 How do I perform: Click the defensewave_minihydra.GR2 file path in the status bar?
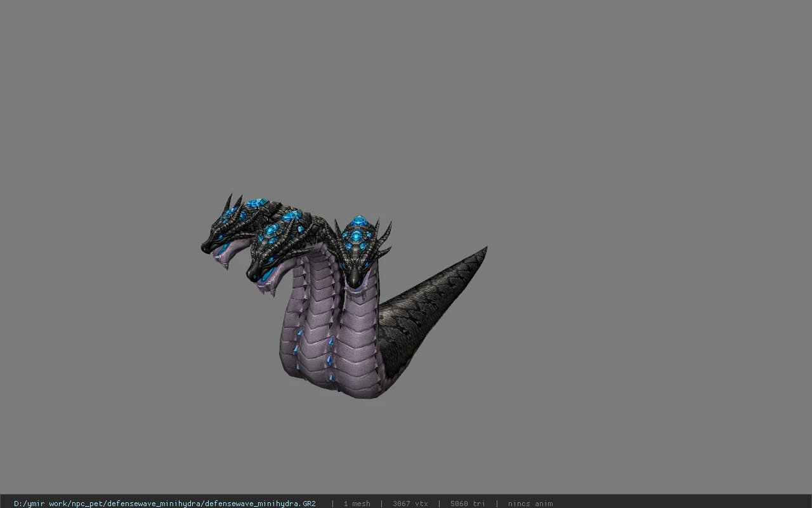click(x=165, y=504)
